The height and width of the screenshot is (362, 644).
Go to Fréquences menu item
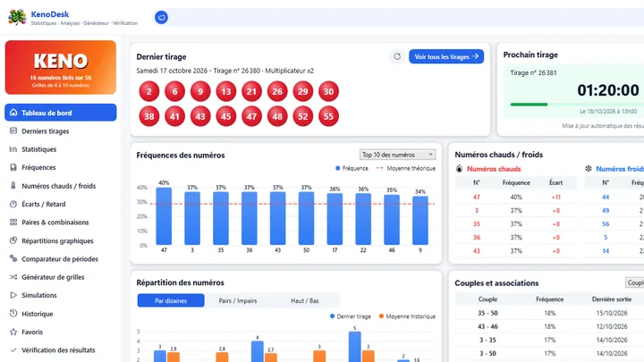[x=61, y=167]
